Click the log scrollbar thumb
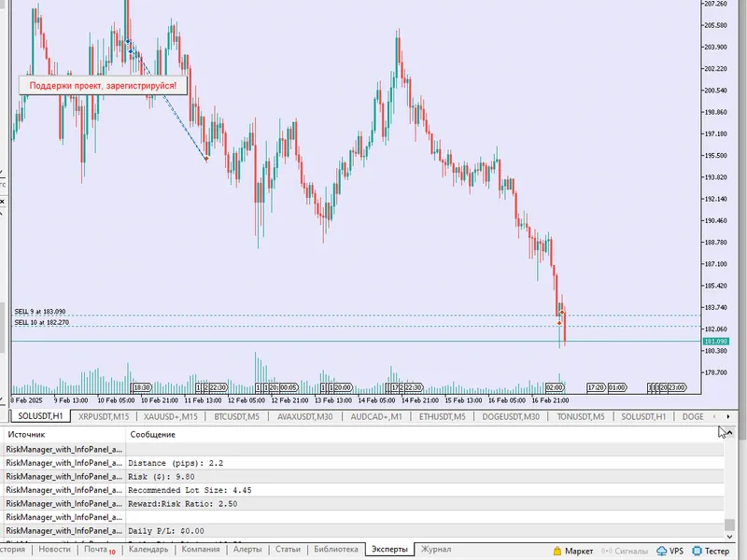Image resolution: width=747 pixels, height=560 pixels. click(x=729, y=525)
